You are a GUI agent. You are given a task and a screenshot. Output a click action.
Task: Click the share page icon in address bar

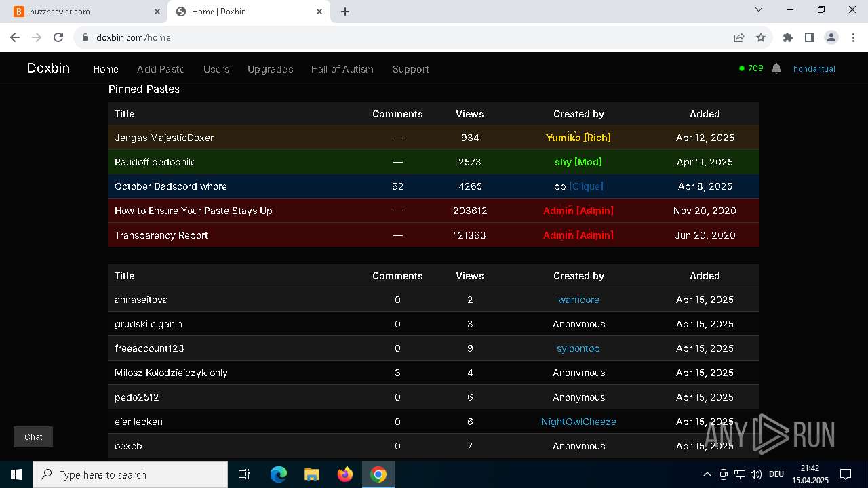pos(739,37)
